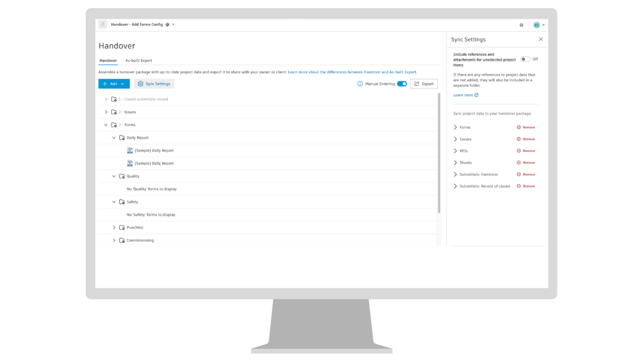Collapse the 3 - Forms folder
Viewport: 644px width, 362px height.
point(106,125)
